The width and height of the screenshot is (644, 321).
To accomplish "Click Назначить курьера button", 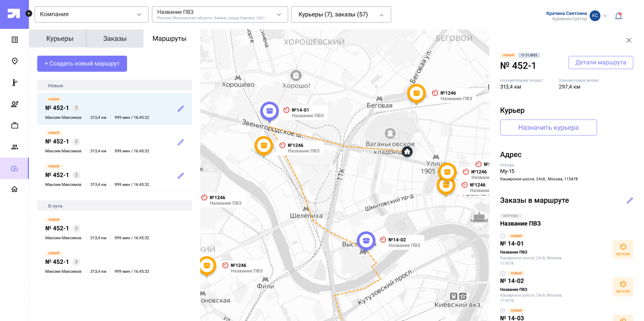I will pyautogui.click(x=548, y=128).
